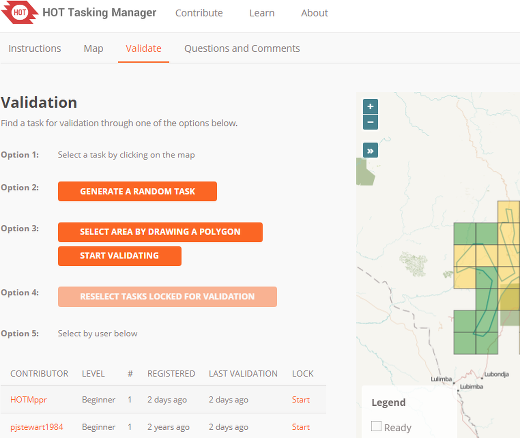Click the HOT logo icon
The height and width of the screenshot is (438, 520).
point(19,12)
